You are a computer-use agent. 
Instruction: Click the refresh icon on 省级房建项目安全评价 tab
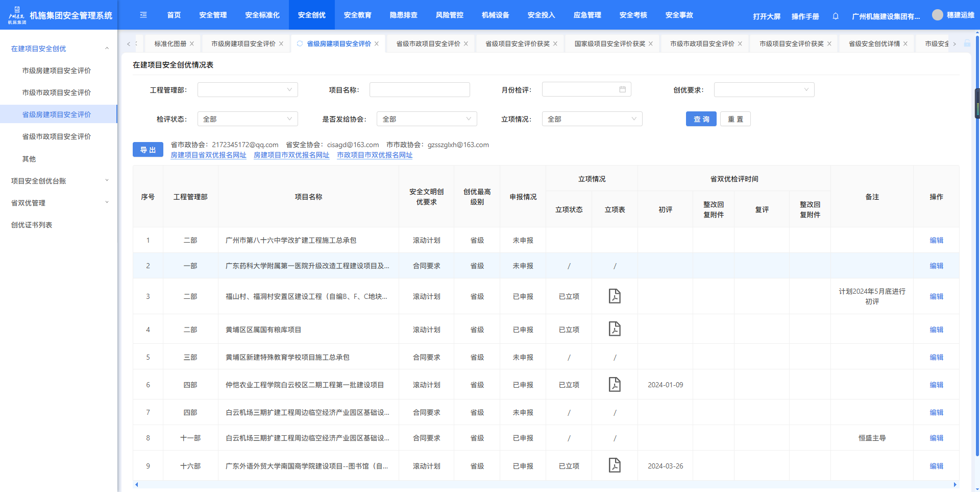(x=300, y=44)
